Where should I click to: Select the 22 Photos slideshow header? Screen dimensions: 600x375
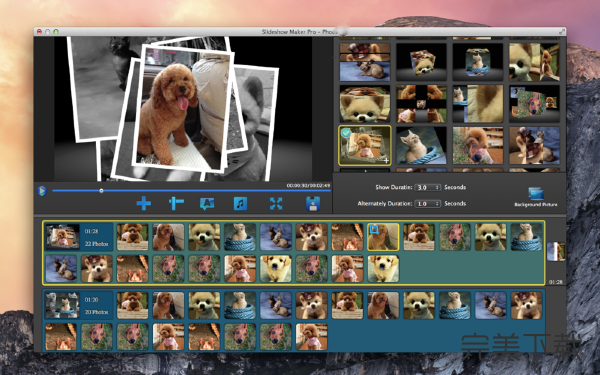tap(78, 237)
